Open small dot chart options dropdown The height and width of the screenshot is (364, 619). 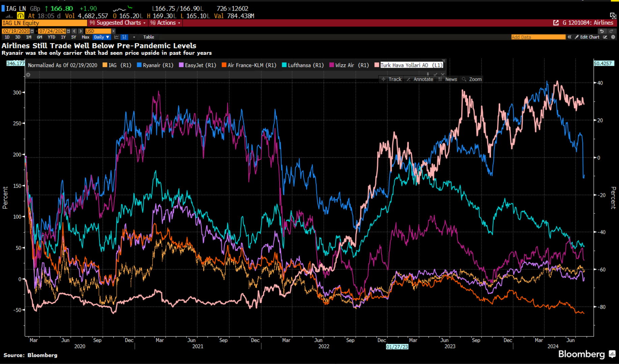tap(134, 37)
